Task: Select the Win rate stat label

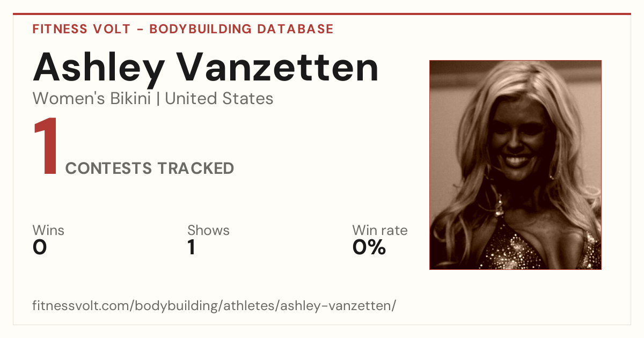Action: pos(380,231)
